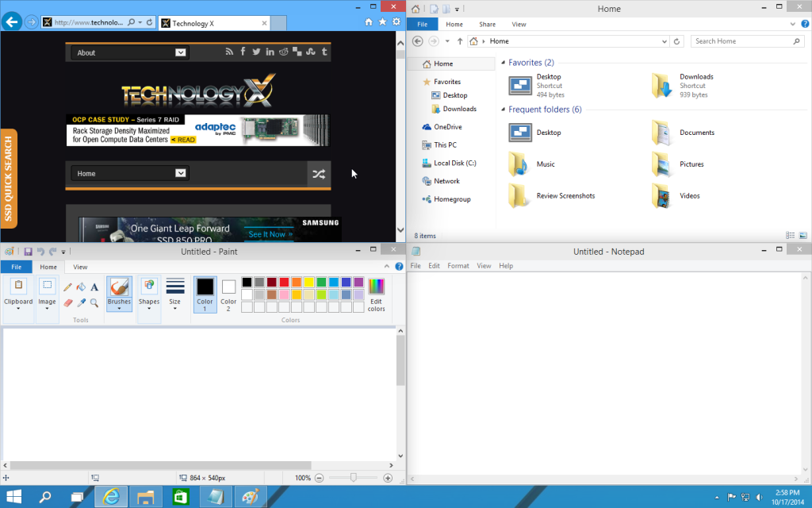
Task: Activate the Color picker eyedropper tool
Action: [81, 302]
